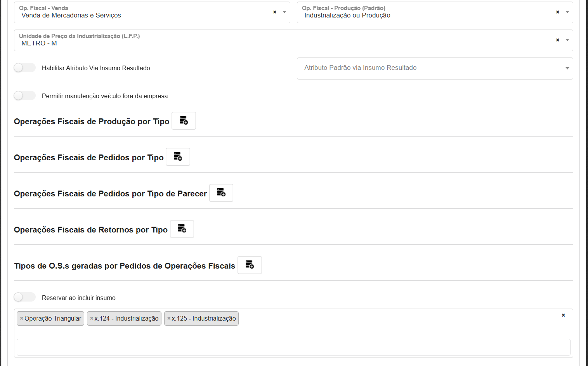
Task: Toggle Permitir manutenção veículo fora da empresa
Action: 24,96
